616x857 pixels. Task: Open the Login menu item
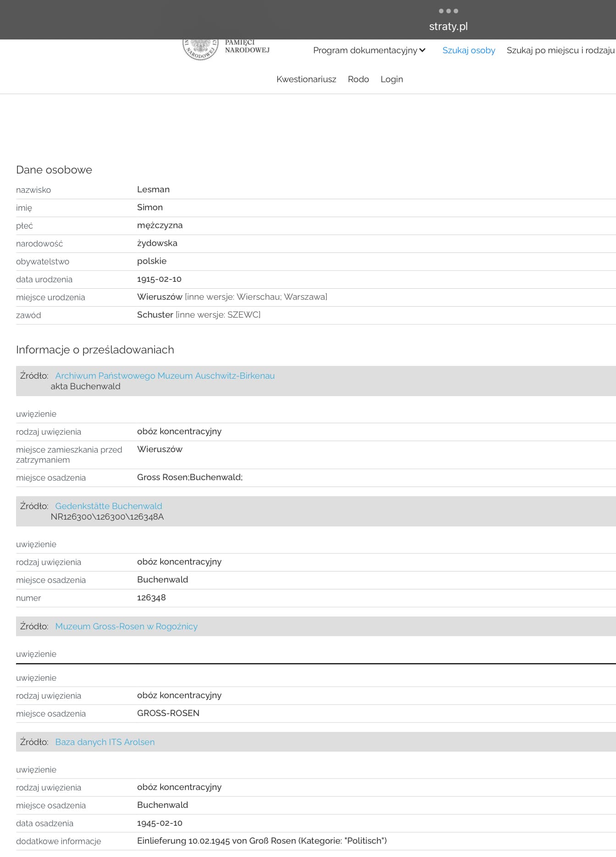point(392,79)
